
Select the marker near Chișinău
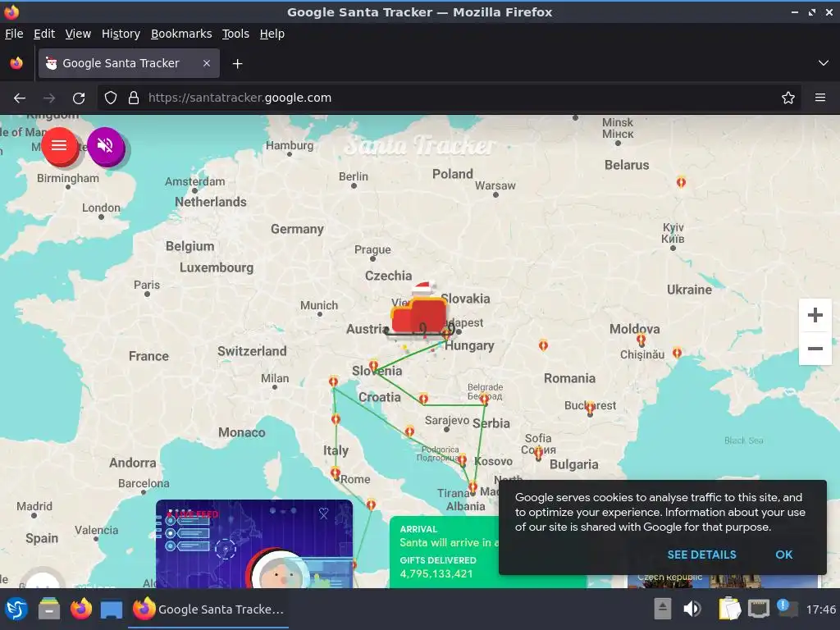pyautogui.click(x=641, y=340)
